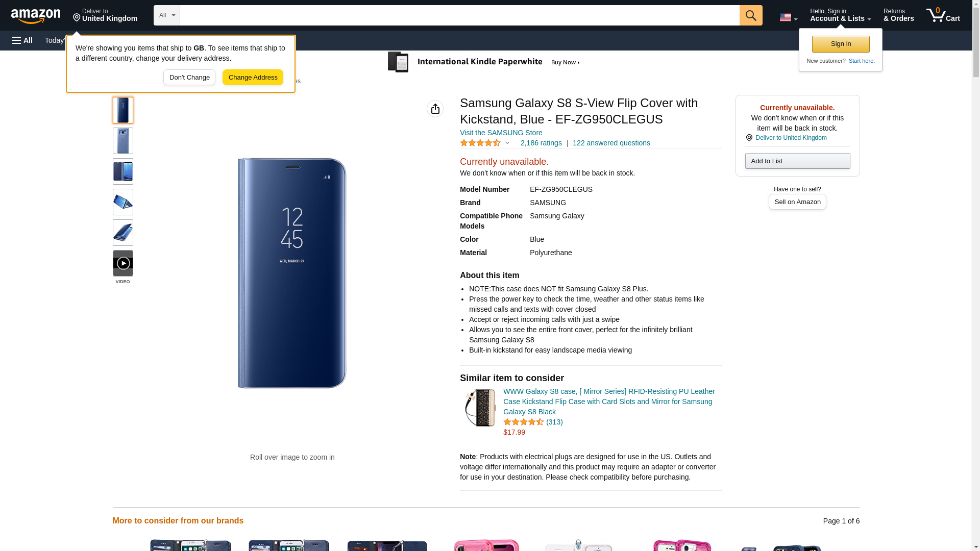This screenshot has width=980, height=551.
Task: Click the share icon on product image
Action: 435,109
